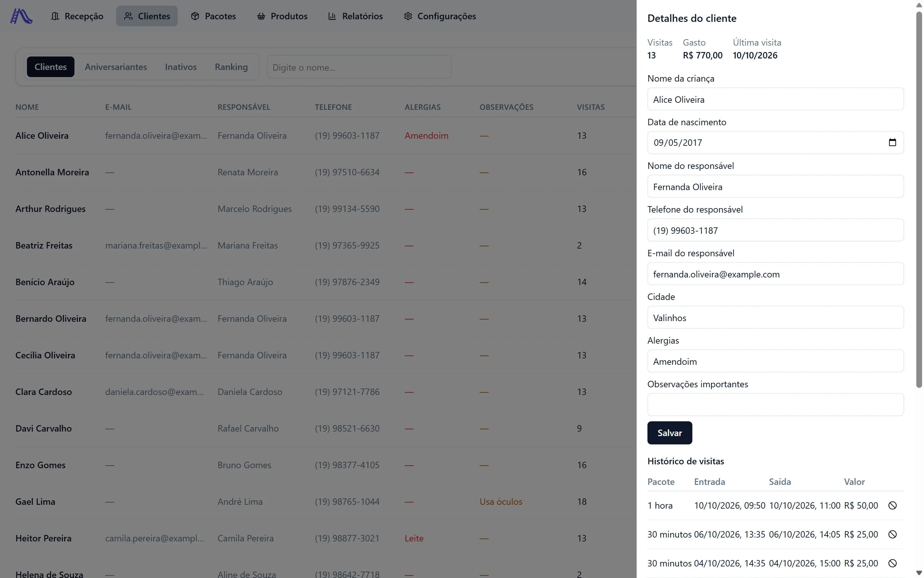Select the Benício Araújo row
This screenshot has height=578, width=924.
[x=45, y=282]
